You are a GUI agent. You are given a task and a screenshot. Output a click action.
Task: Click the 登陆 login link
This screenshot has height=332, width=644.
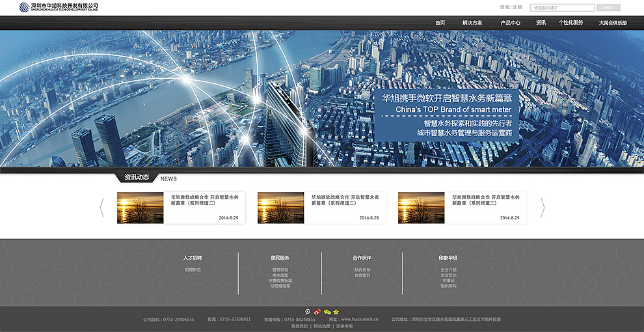click(x=504, y=7)
